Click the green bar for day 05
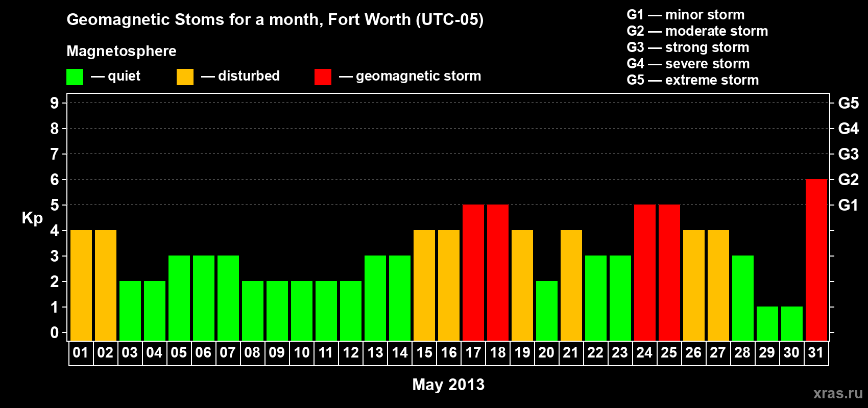 click(179, 298)
